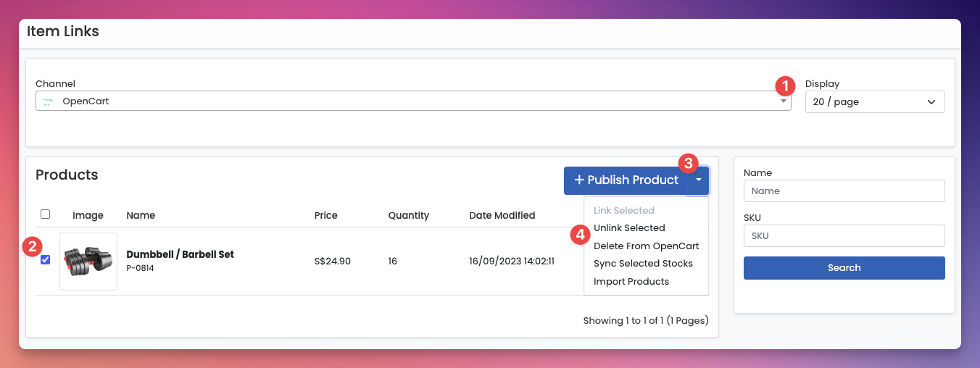Pick Sync Selected Stocks menu entry
Viewport: 980px width, 368px height.
click(x=643, y=264)
